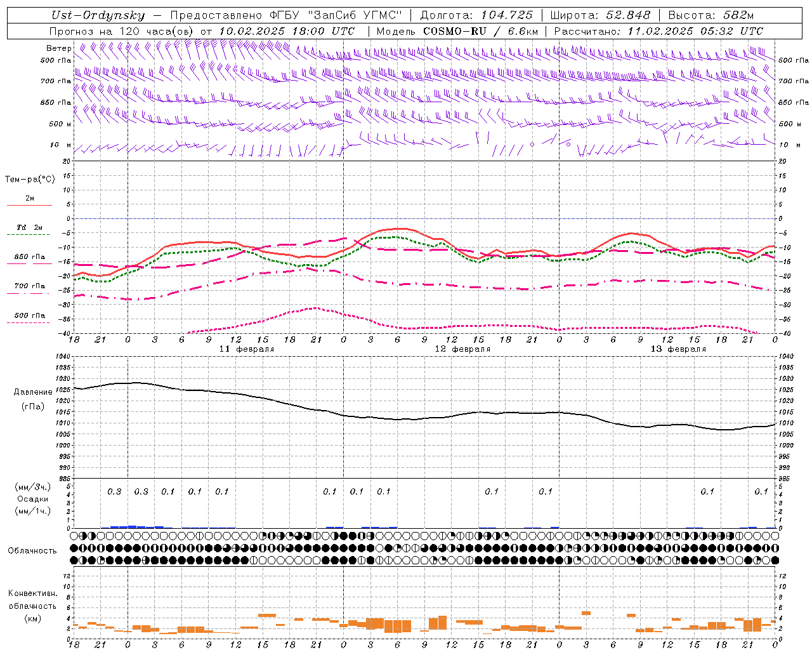Click the 700 гПа temperature legend entry
Image resolution: width=812 pixels, height=650 pixels.
(30, 286)
